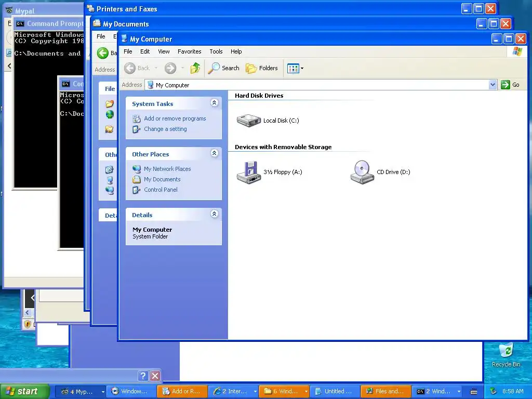Toggle the Folders pane button

(262, 68)
